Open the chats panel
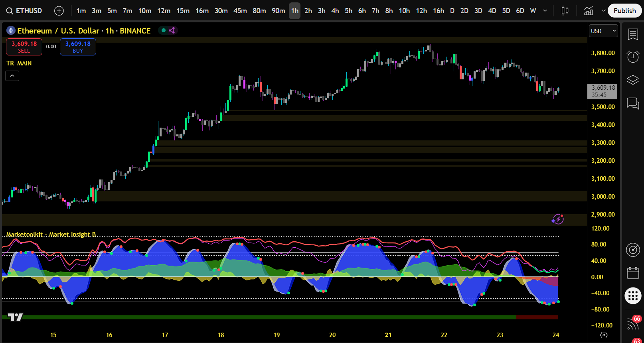 pos(633,103)
